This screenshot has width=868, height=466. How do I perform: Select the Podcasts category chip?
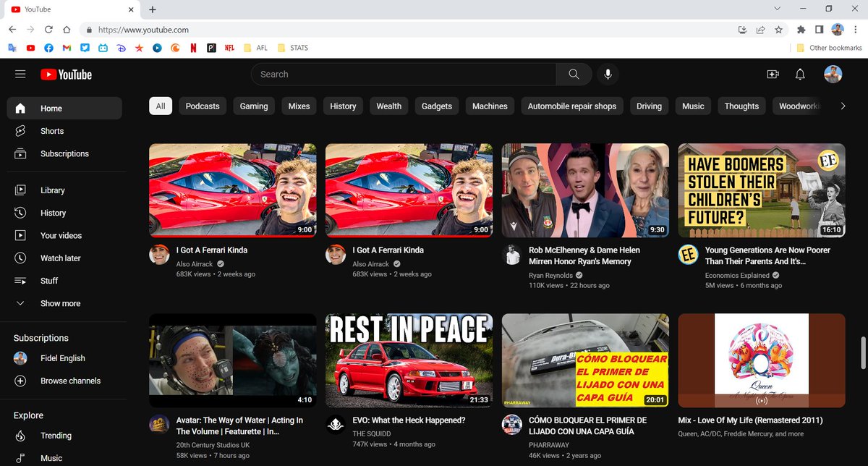click(203, 106)
